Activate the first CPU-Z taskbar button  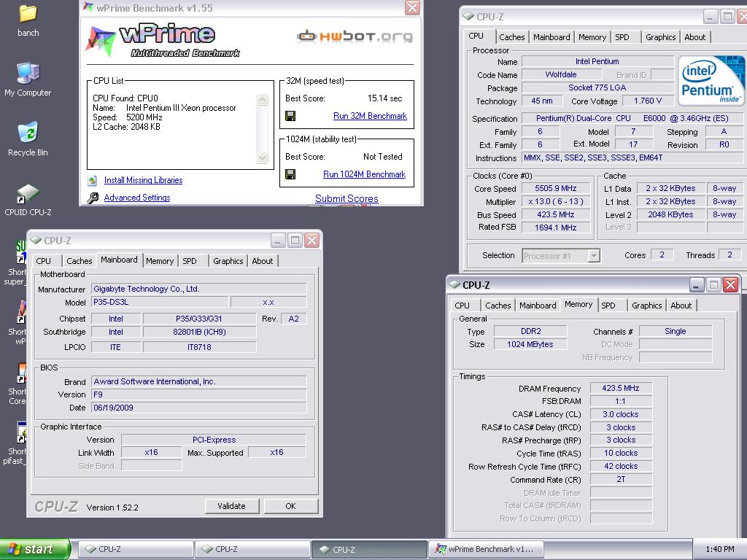tap(136, 550)
